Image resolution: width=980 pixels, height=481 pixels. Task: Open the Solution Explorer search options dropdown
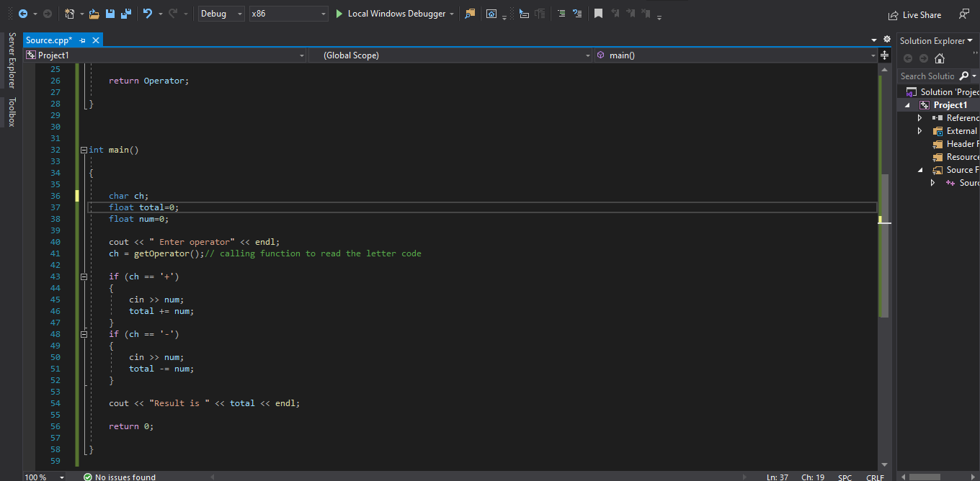point(974,76)
